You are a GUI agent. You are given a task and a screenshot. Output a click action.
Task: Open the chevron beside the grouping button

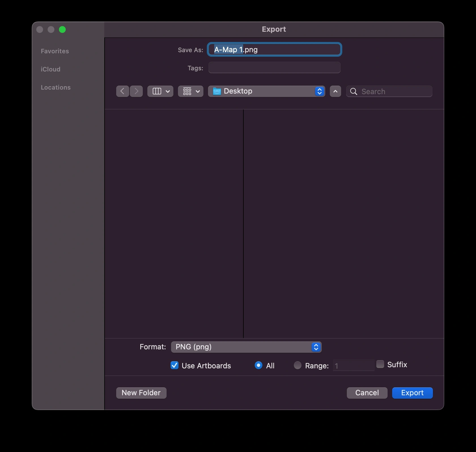198,91
